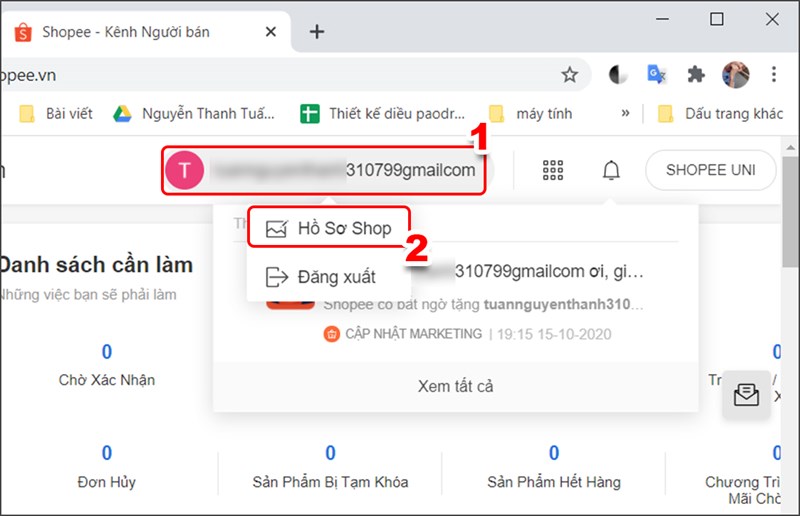The width and height of the screenshot is (800, 516).
Task: Click the orange marketing basket icon
Action: (332, 334)
